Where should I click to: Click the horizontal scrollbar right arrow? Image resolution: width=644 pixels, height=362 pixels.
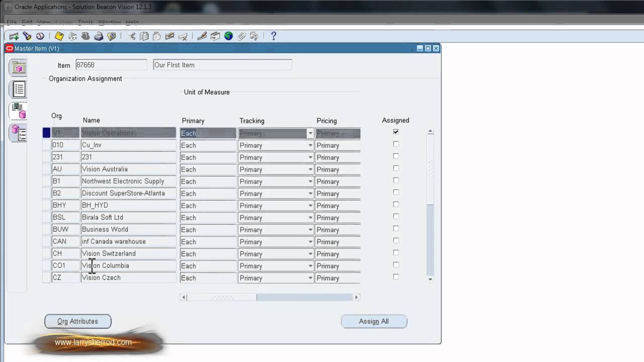coord(357,297)
